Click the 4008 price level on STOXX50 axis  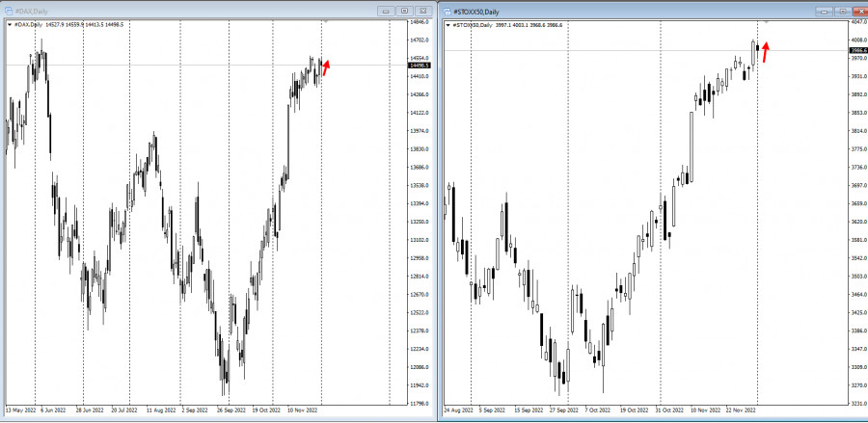pyautogui.click(x=859, y=40)
